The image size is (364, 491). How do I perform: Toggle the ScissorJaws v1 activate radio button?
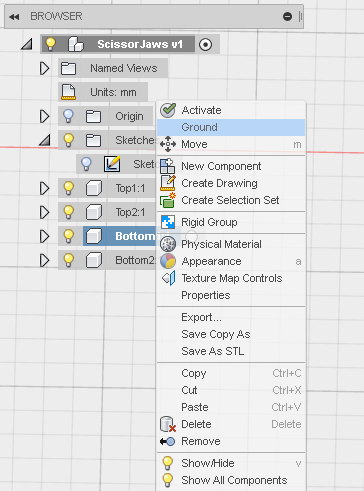coord(205,44)
